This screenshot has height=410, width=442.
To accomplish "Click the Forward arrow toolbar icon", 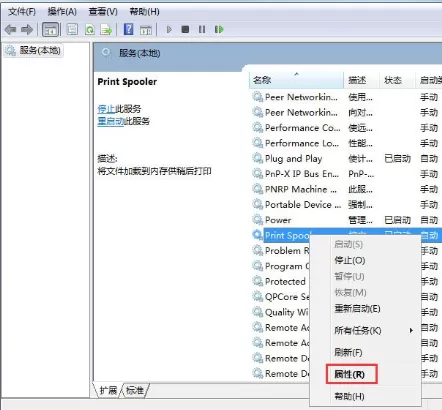I will click(x=27, y=30).
